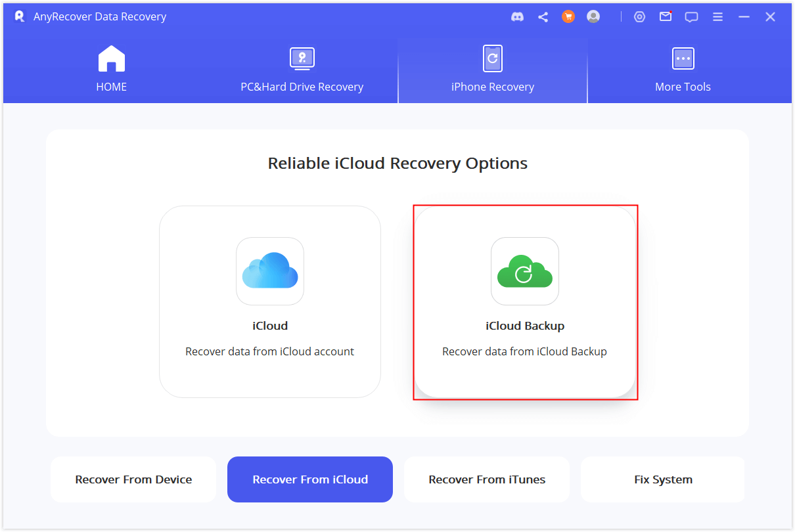The image size is (795, 532).
Task: Open settings via the hexagon icon
Action: pyautogui.click(x=639, y=17)
